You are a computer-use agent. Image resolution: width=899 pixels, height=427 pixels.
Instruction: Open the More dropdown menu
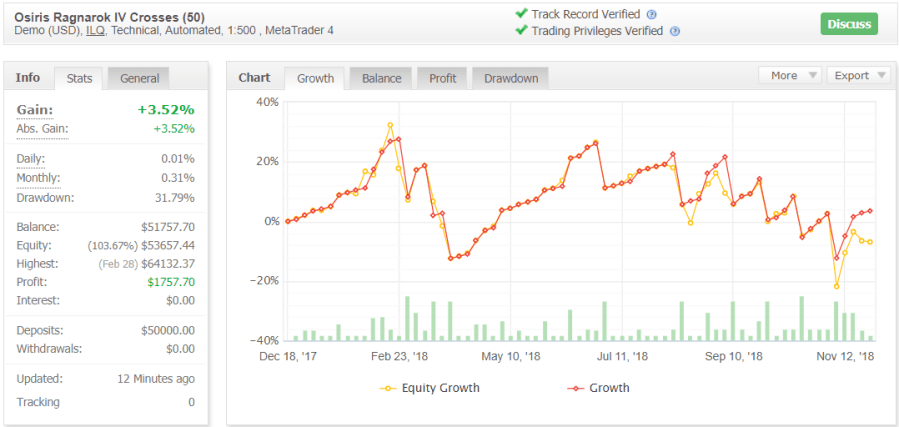coord(790,75)
